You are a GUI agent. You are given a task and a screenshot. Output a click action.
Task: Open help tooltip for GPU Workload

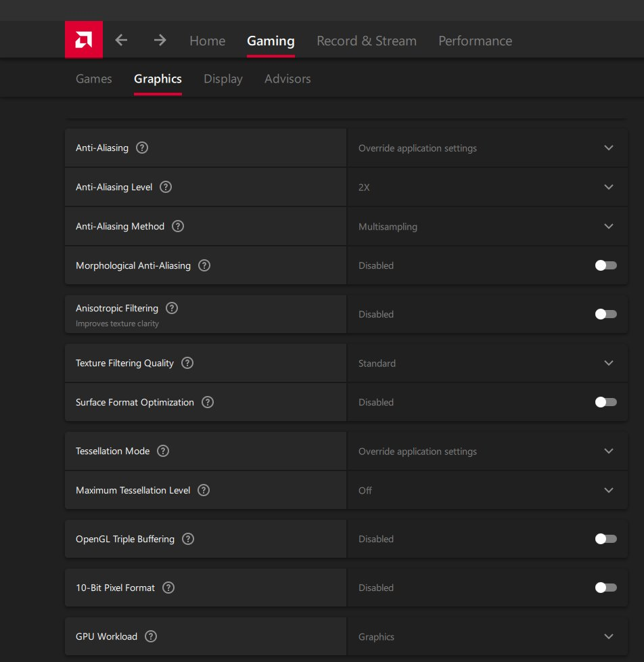pyautogui.click(x=151, y=636)
